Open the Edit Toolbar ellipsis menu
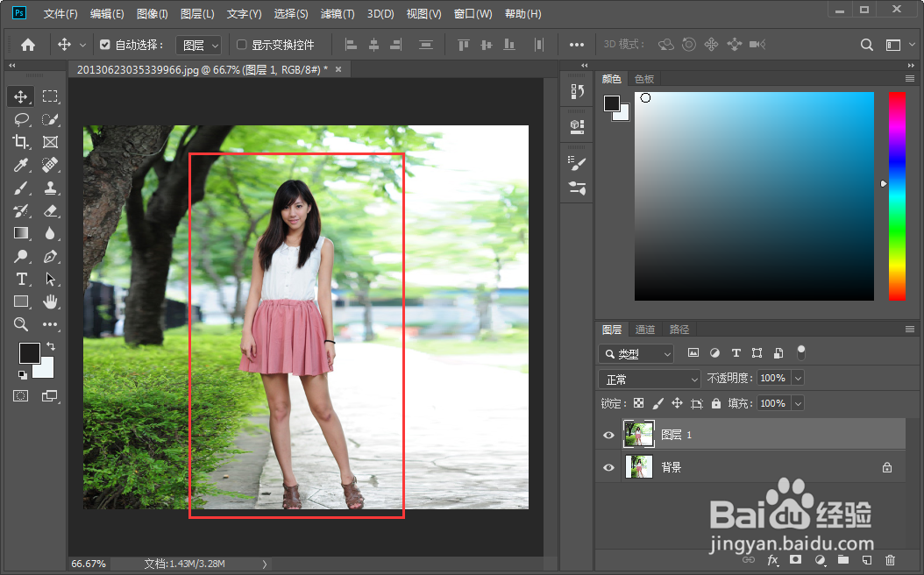924x575 pixels. pos(50,324)
